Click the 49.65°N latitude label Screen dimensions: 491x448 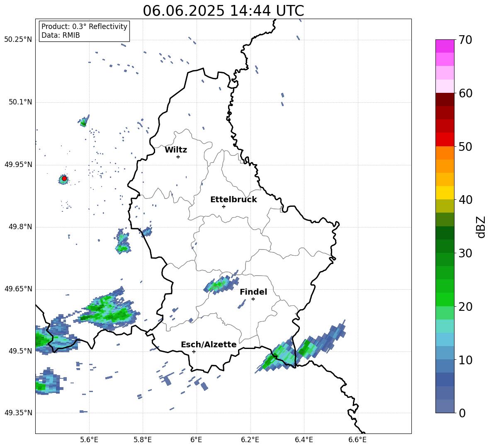pyautogui.click(x=18, y=289)
